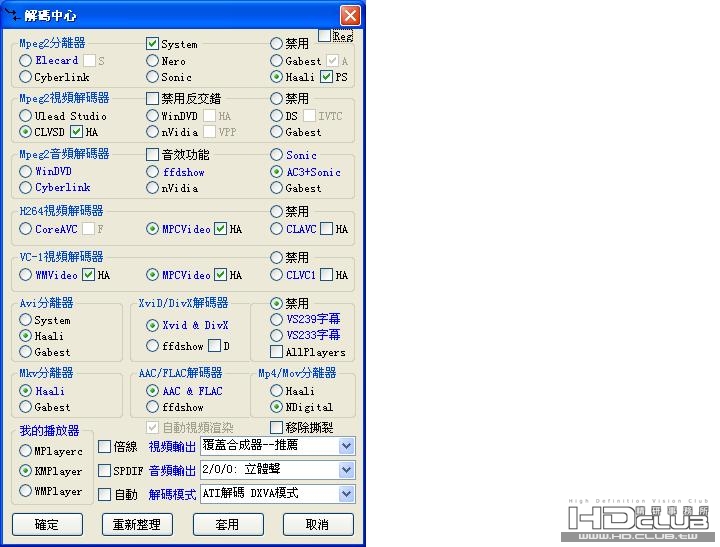This screenshot has width=720, height=547.
Task: Select Gabest radio in Avi分離器
Action: click(26, 352)
